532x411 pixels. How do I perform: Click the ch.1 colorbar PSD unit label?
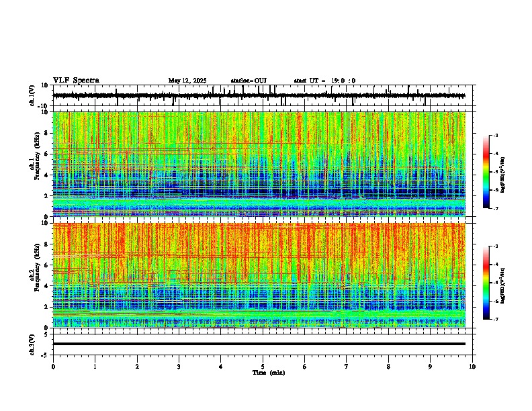[x=503, y=175]
